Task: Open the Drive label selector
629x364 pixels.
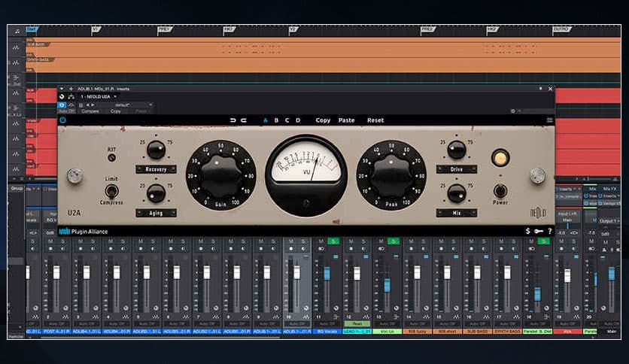Action: pos(457,169)
